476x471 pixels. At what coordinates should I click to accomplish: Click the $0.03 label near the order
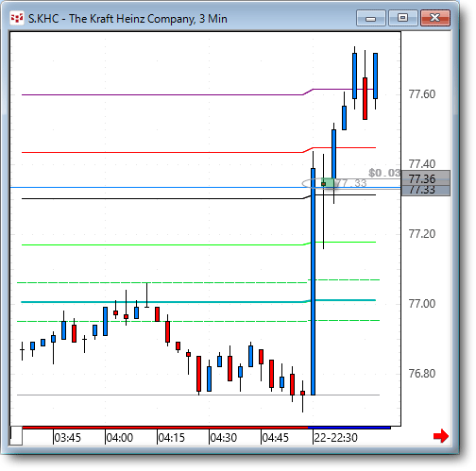384,173
